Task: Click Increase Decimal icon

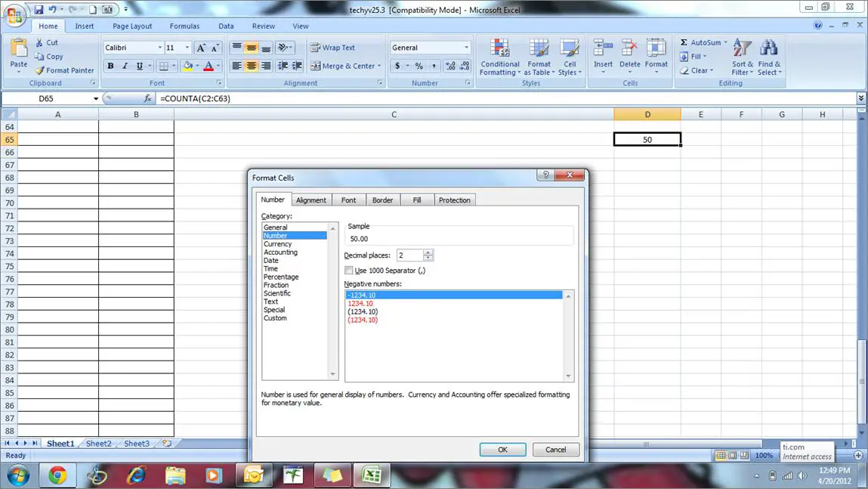Action: (x=450, y=66)
